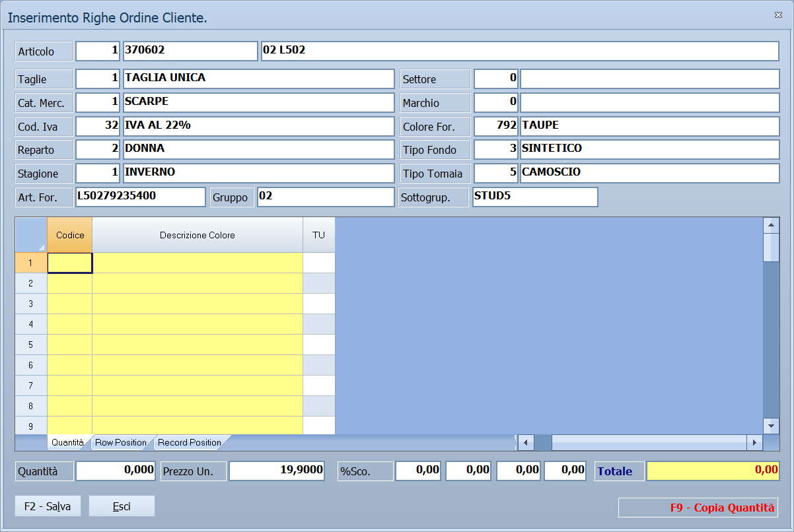Click the SINTETICO tipo fondo field
This screenshot has width=794, height=532.
[650, 149]
